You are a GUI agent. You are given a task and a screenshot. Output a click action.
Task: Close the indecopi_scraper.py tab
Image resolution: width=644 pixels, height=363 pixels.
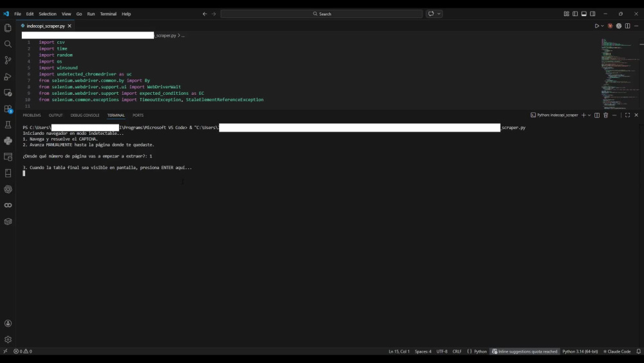[x=70, y=26]
